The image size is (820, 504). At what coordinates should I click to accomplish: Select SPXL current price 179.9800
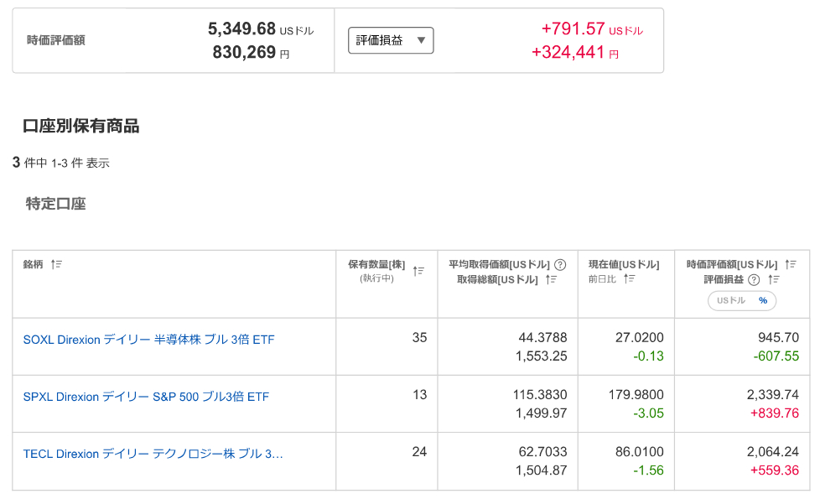636,395
